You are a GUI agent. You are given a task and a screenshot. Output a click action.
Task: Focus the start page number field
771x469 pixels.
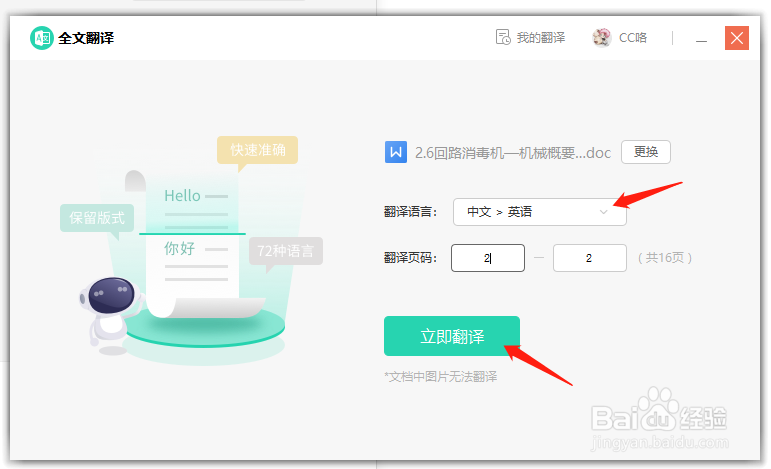[488, 258]
